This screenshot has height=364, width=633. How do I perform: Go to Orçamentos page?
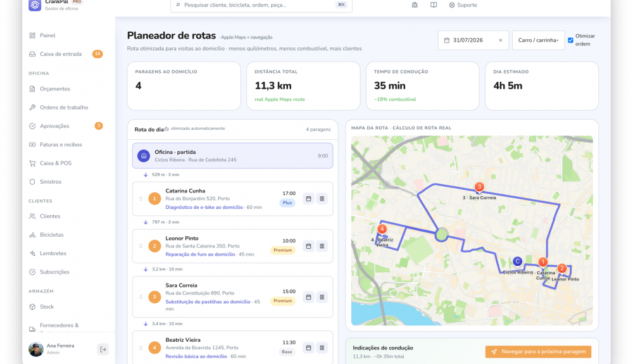[x=55, y=89]
